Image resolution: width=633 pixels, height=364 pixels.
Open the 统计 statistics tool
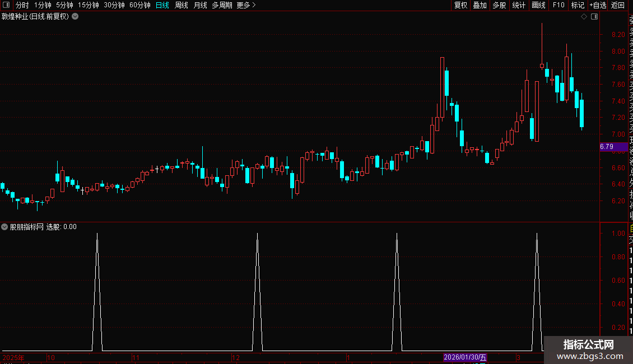coord(519,5)
